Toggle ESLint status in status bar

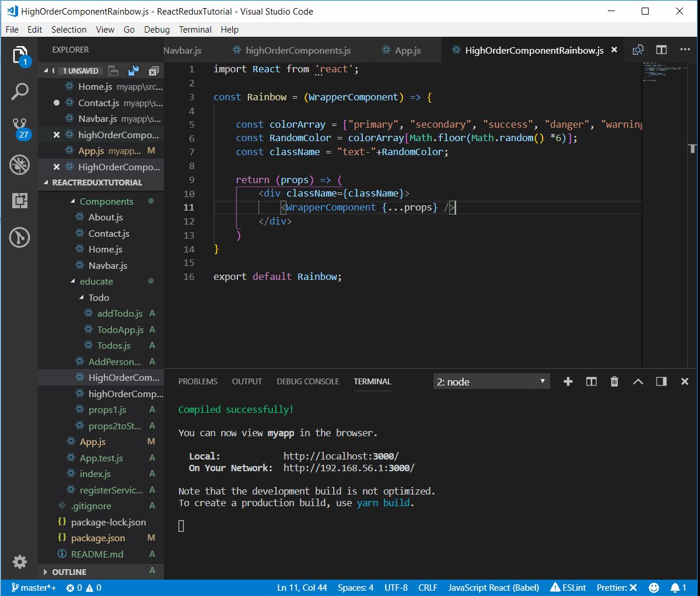pos(568,587)
